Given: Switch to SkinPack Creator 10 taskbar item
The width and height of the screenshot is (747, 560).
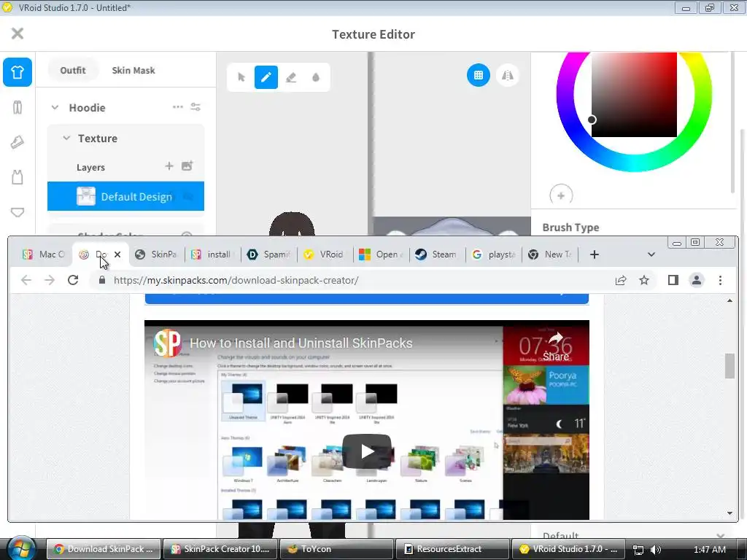Looking at the screenshot, I should [x=220, y=549].
